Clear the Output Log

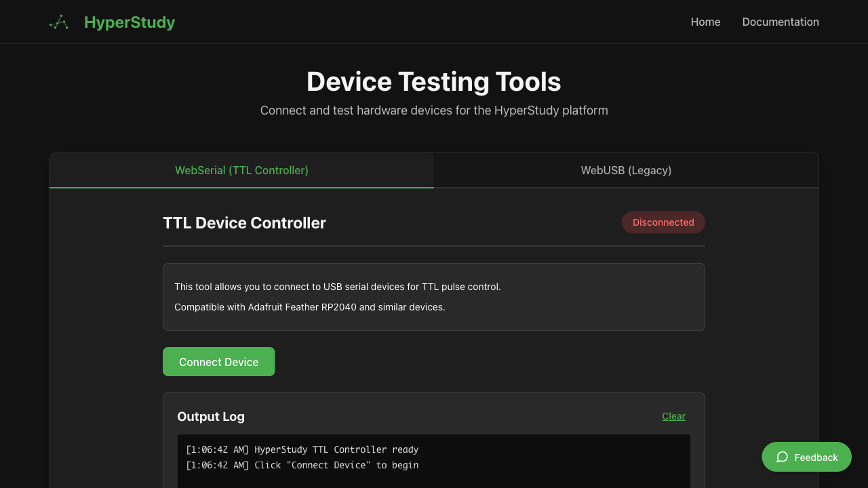click(673, 416)
